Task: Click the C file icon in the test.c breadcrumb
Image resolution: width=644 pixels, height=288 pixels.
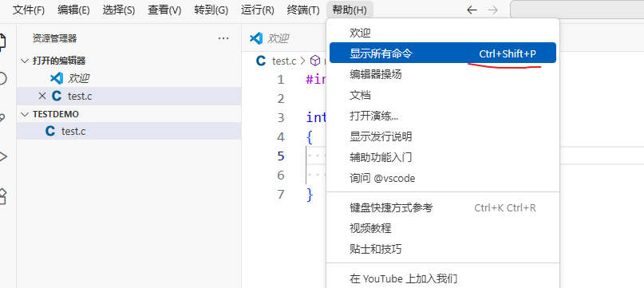Action: click(x=261, y=61)
